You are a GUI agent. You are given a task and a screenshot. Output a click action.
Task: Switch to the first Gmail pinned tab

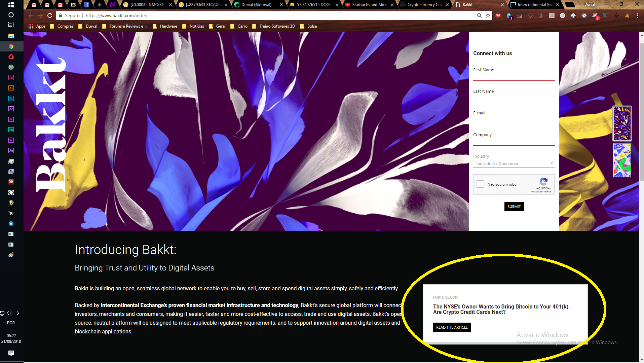(x=34, y=5)
